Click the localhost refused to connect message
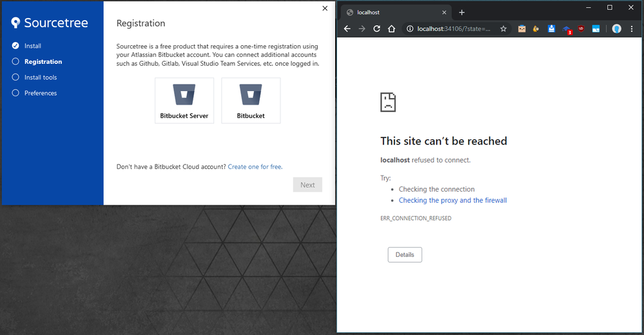 (425, 160)
